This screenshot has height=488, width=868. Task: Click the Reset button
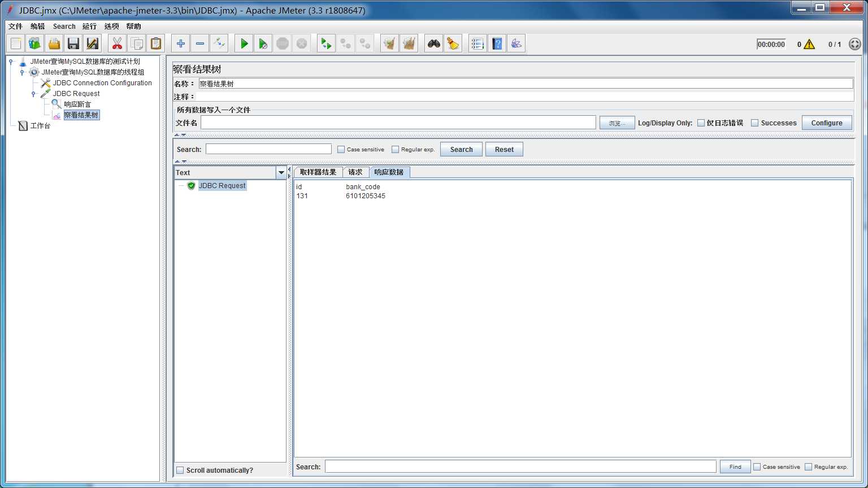[504, 150]
